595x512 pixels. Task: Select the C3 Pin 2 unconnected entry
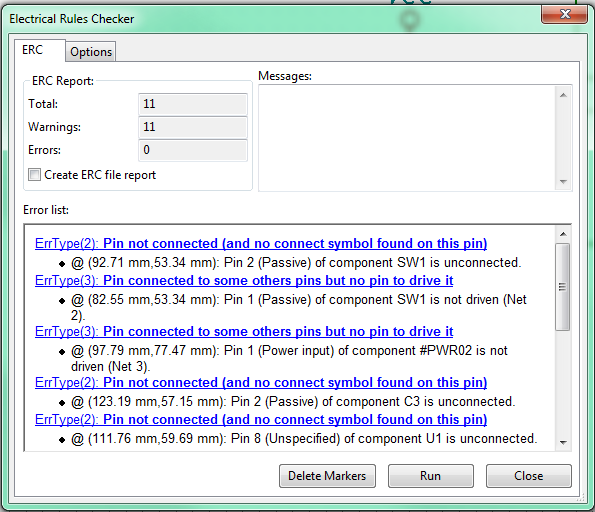[x=293, y=401]
